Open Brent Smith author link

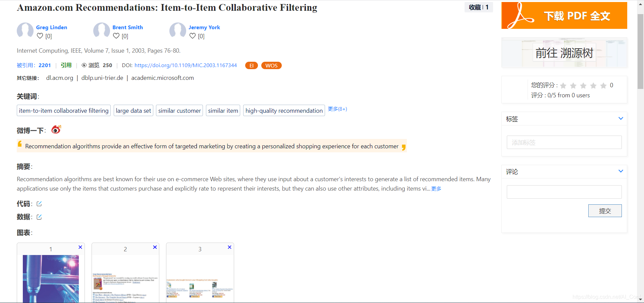click(128, 28)
